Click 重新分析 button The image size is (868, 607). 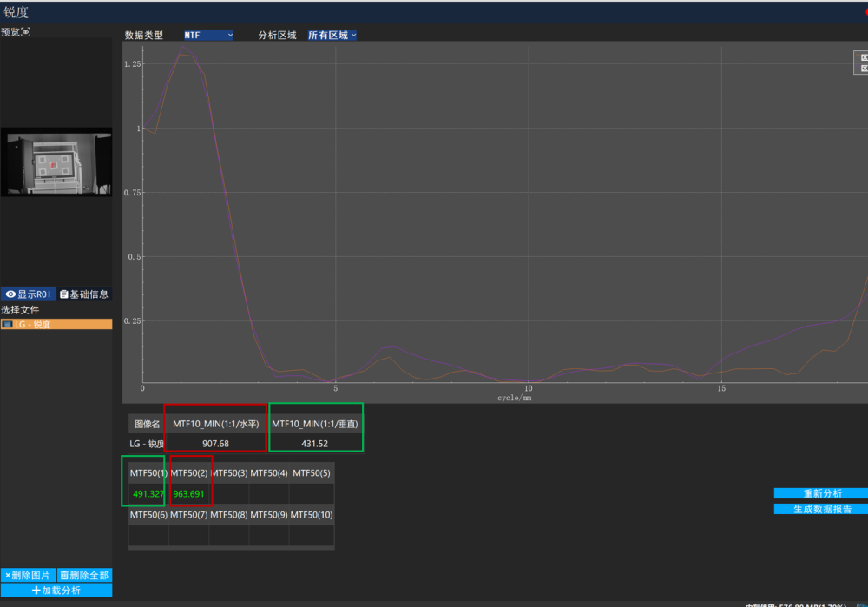(820, 493)
